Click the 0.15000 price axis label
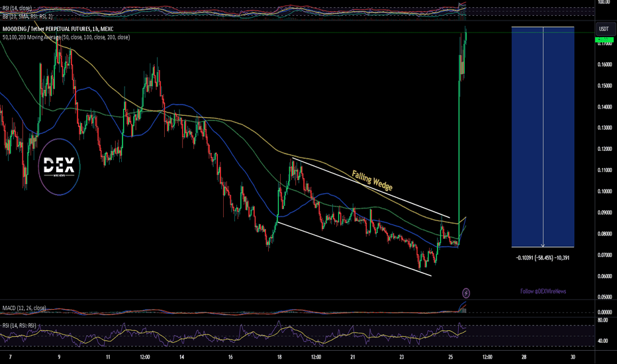The height and width of the screenshot is (364, 617). tap(605, 86)
